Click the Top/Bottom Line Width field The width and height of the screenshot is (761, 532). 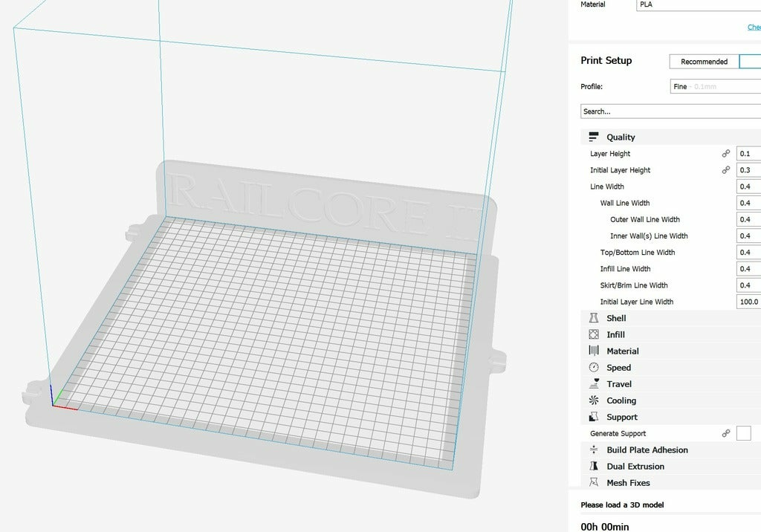[749, 253]
